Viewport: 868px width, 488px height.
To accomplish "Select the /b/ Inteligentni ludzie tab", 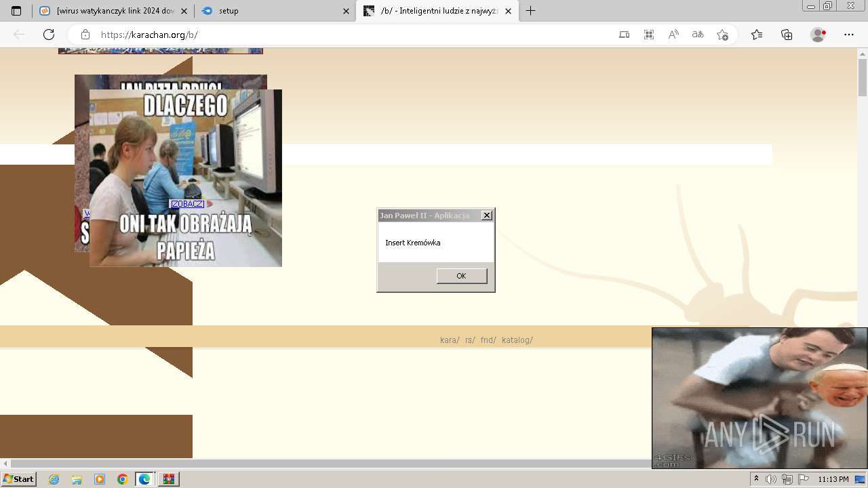I will pos(438,11).
